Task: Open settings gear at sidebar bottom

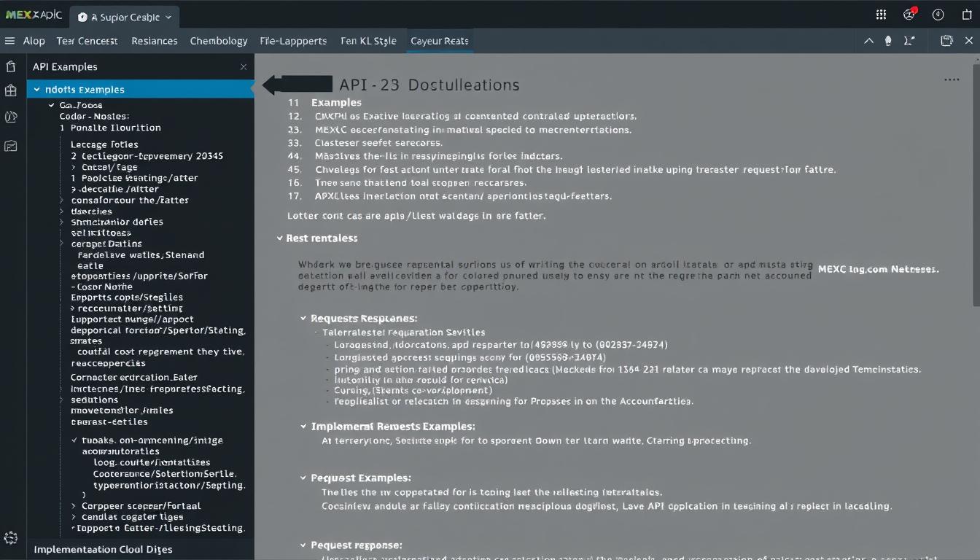Action: [x=11, y=538]
